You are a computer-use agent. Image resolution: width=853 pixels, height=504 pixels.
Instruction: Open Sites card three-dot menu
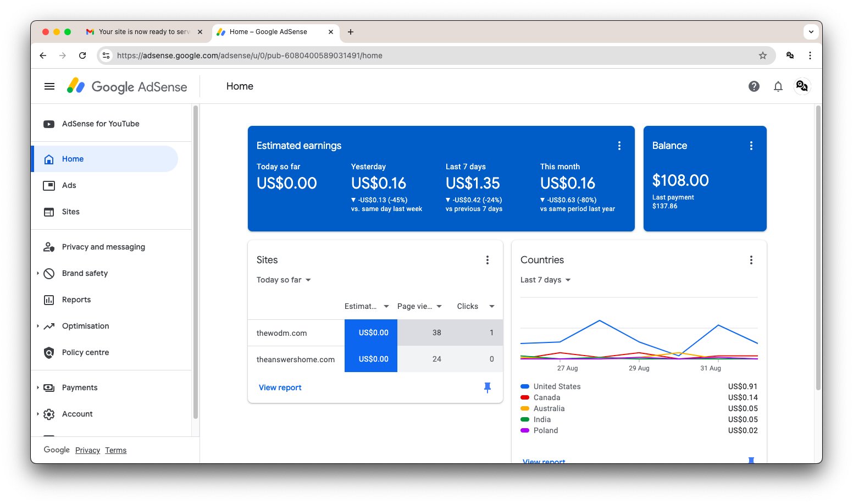[488, 260]
